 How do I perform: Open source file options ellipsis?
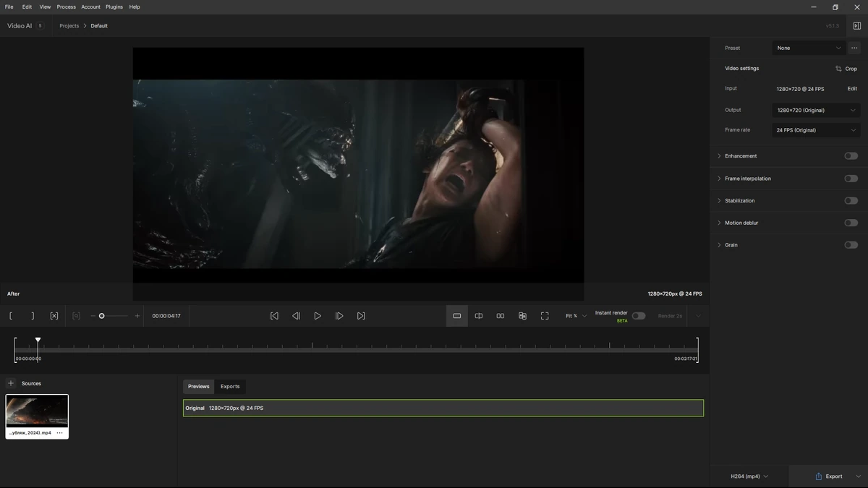point(59,433)
